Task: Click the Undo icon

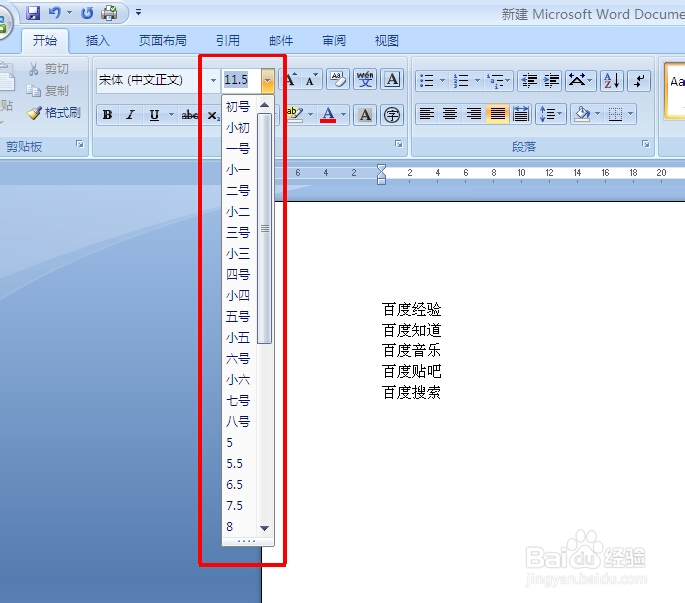Action: pyautogui.click(x=55, y=13)
